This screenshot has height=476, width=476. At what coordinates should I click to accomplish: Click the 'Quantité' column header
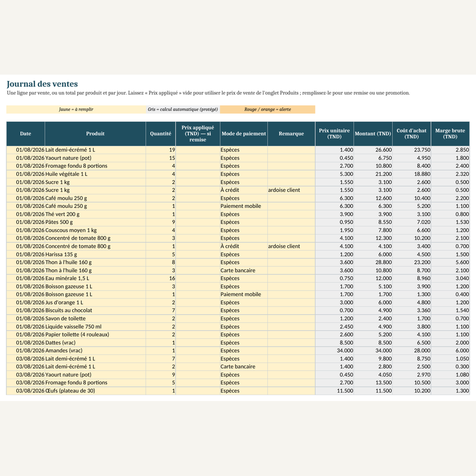pos(160,133)
